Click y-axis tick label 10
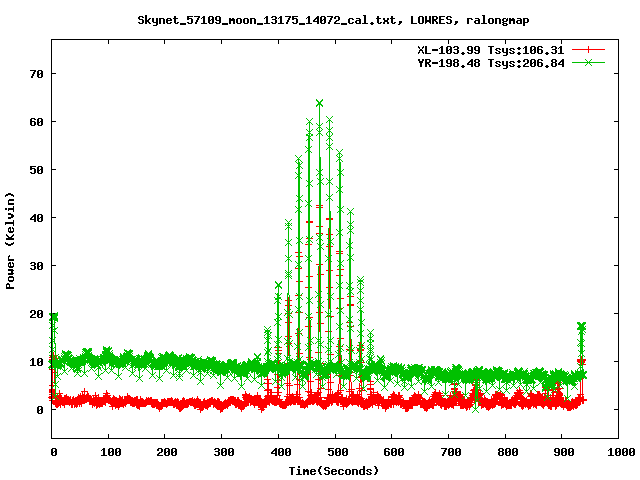640x480 pixels. [x=36, y=362]
